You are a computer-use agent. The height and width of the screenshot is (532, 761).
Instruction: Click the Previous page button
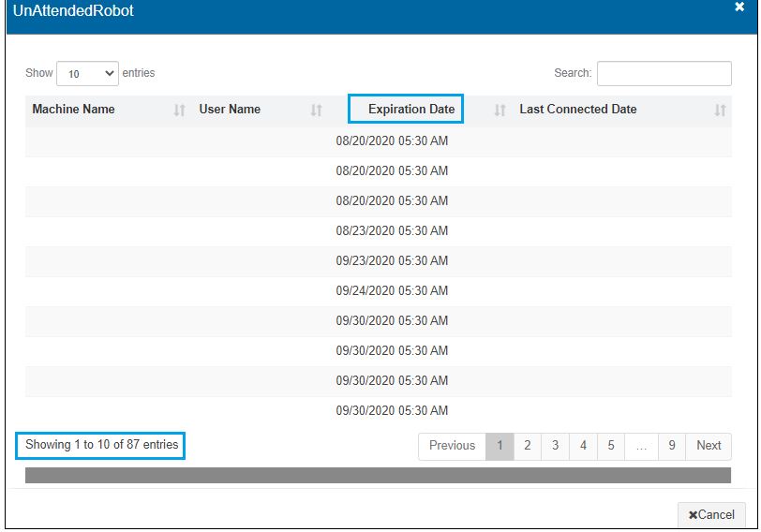coord(452,446)
